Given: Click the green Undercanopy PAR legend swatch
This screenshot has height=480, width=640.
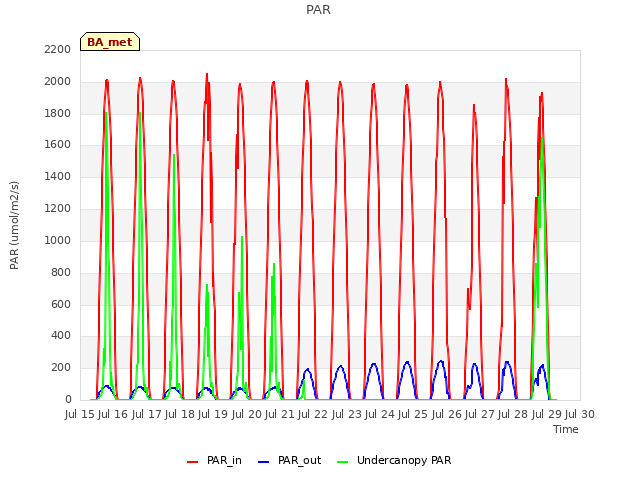Looking at the screenshot, I should point(342,462).
